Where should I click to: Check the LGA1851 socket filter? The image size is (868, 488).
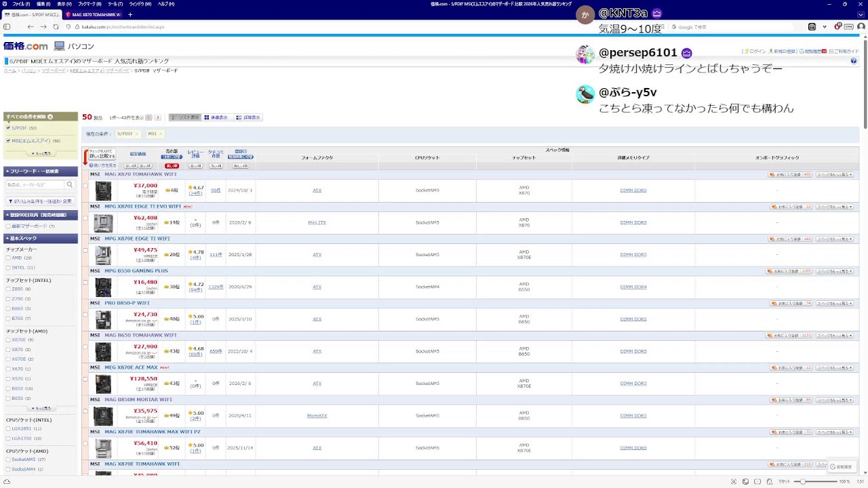tap(8, 429)
